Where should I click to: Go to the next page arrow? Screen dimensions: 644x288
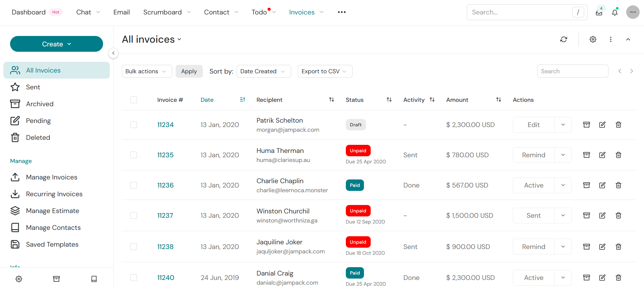point(632,71)
